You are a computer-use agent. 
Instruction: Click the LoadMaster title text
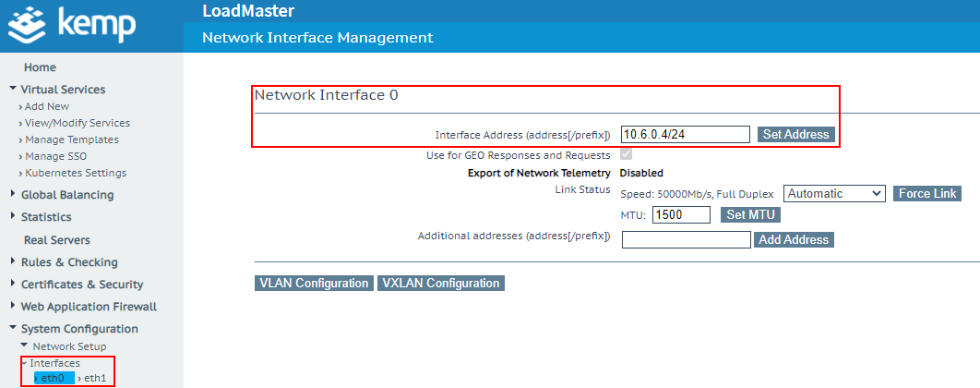248,11
